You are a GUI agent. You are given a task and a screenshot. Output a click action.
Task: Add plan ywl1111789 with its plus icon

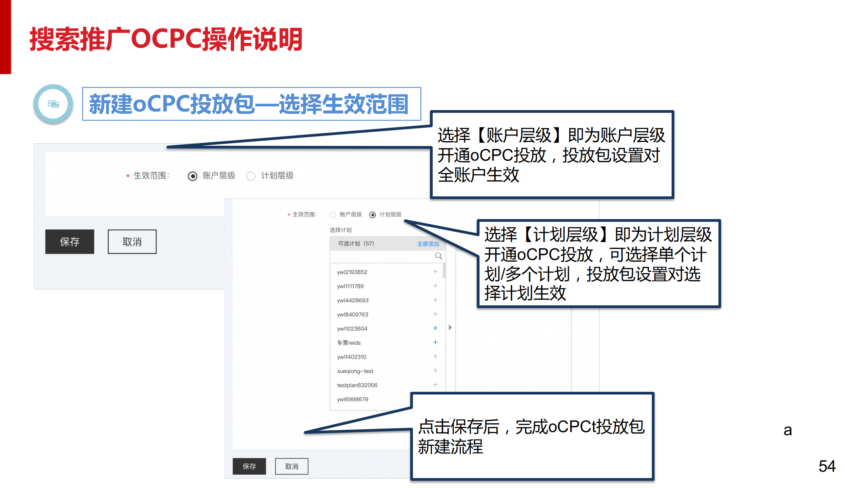(435, 286)
